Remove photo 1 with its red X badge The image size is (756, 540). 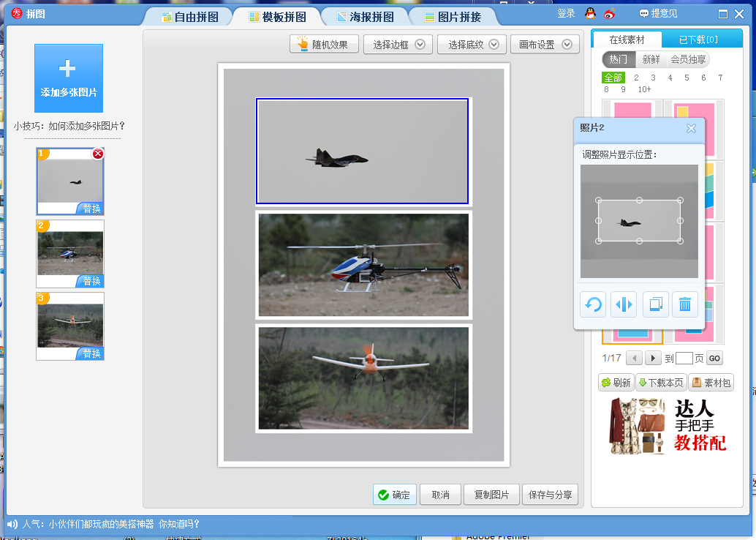[x=98, y=154]
